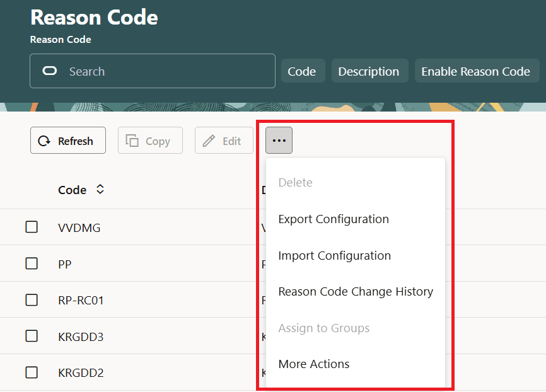546x392 pixels.
Task: Check the checkbox for row RP-RC01
Action: (x=32, y=300)
